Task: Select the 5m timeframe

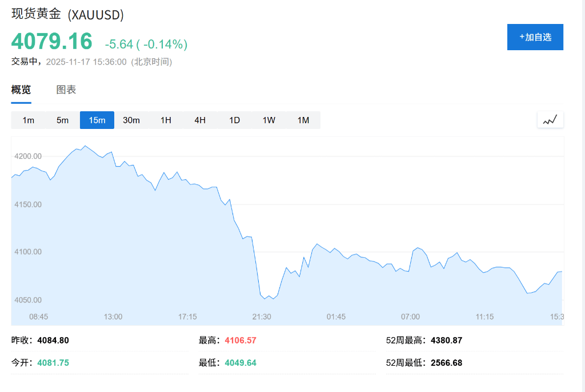Action: tap(62, 120)
